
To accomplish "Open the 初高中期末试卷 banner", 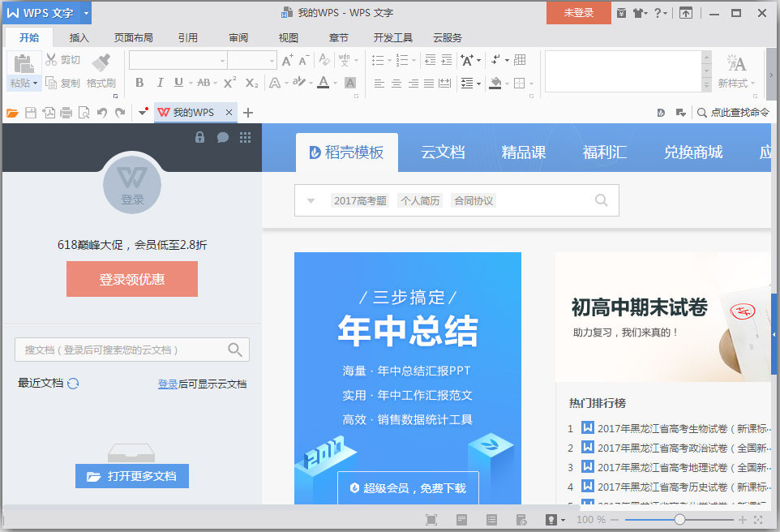I will click(663, 317).
